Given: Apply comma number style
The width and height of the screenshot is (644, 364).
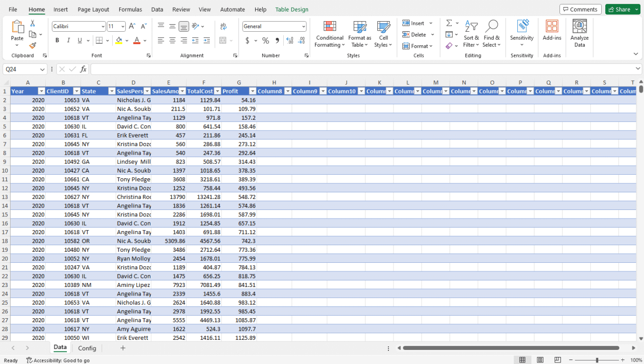Looking at the screenshot, I should (276, 40).
